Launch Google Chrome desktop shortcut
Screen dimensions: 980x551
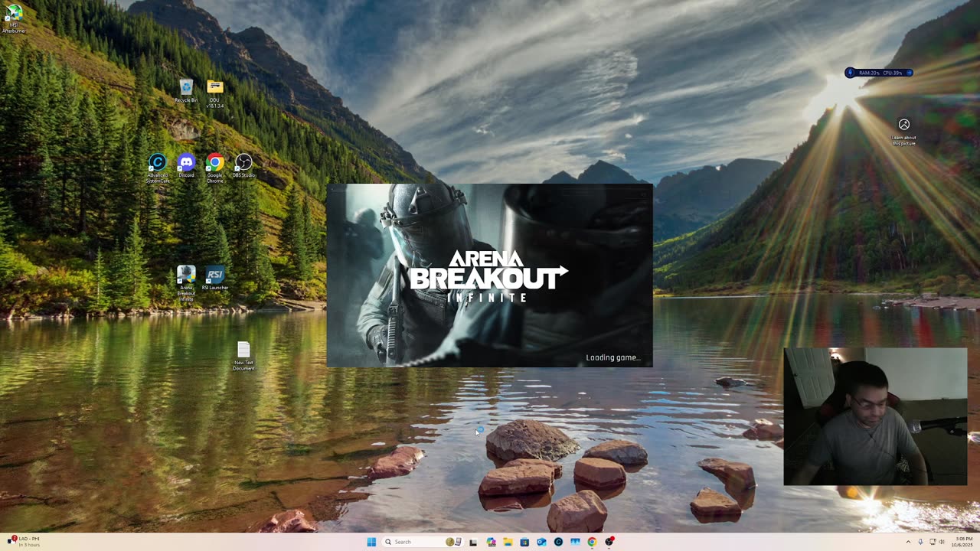point(215,168)
